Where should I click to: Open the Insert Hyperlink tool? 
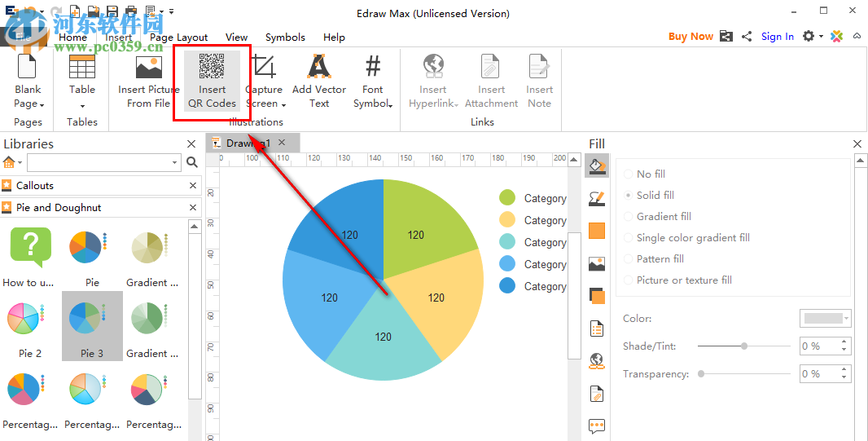click(x=433, y=82)
